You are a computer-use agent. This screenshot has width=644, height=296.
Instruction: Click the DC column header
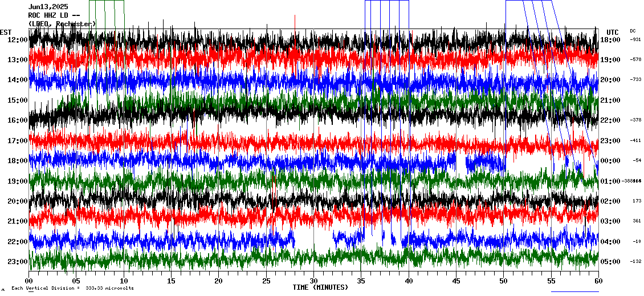pos(633,31)
